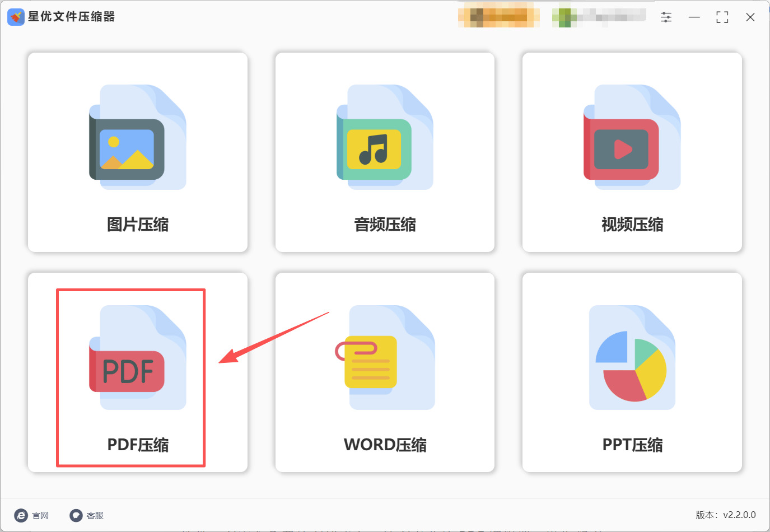Screen dimensions: 770x532
Task: Open the 视频压缩 video play icon
Action: pos(632,137)
